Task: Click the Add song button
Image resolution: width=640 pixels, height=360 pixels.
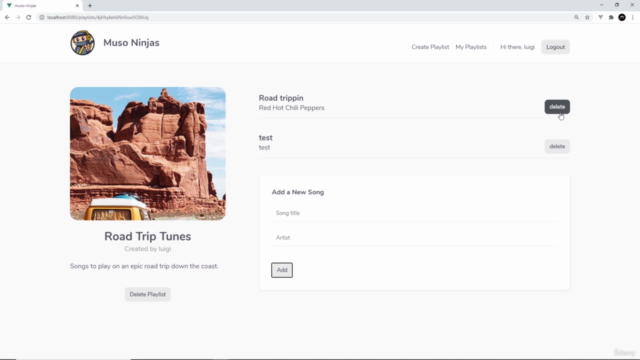Action: click(x=282, y=270)
